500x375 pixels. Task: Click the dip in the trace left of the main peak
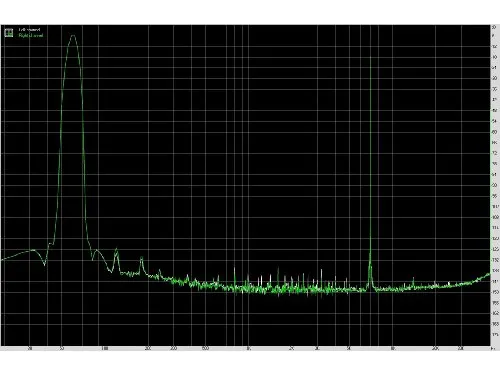click(x=45, y=265)
